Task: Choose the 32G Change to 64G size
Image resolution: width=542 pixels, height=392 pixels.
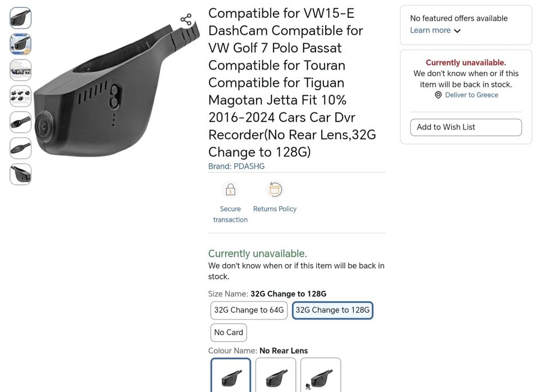Action: point(249,310)
